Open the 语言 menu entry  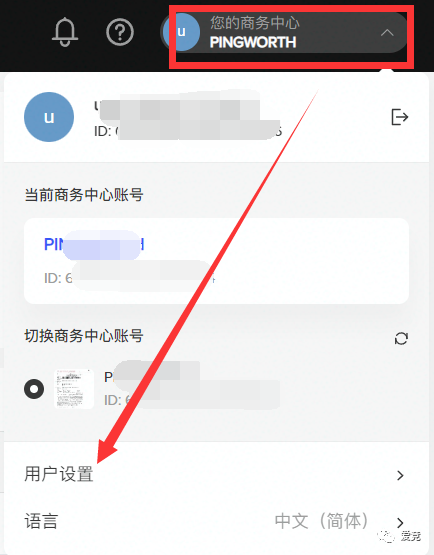tap(216, 522)
